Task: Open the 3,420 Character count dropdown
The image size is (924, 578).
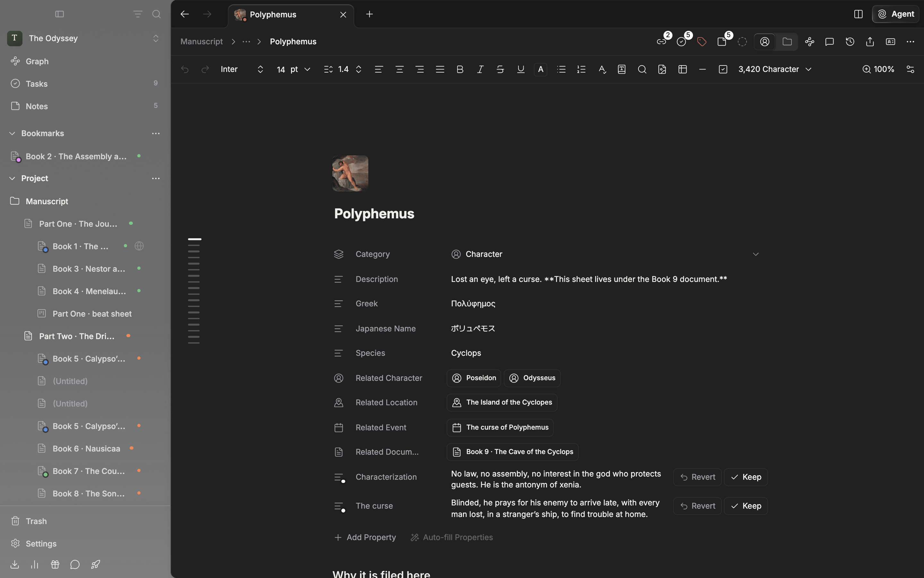Action: 775,69
